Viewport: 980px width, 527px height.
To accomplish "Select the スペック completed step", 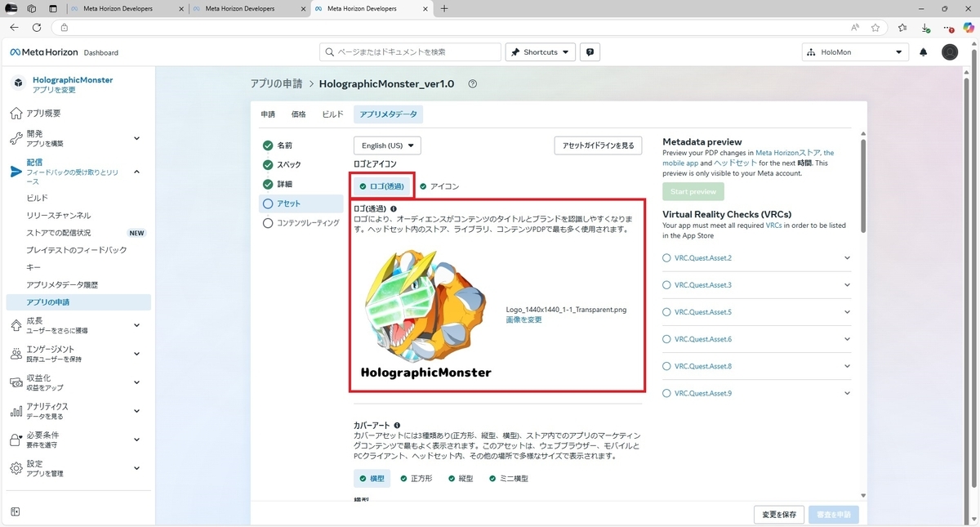I will click(281, 165).
